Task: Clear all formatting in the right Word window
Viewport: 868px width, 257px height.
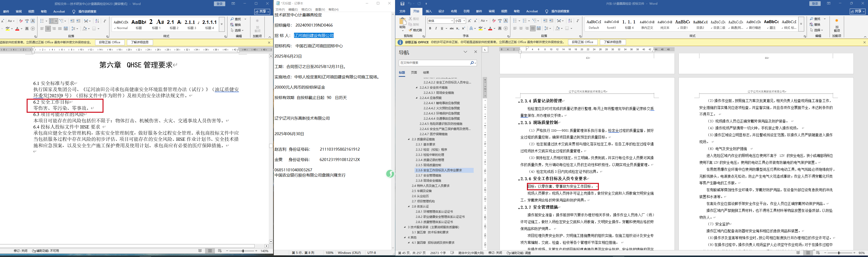Action: [x=494, y=21]
